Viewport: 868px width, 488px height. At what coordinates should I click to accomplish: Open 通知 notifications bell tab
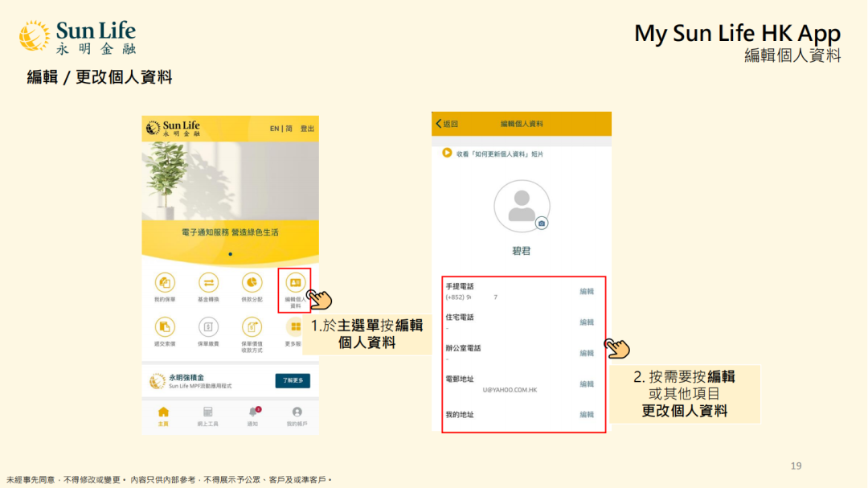(x=253, y=416)
